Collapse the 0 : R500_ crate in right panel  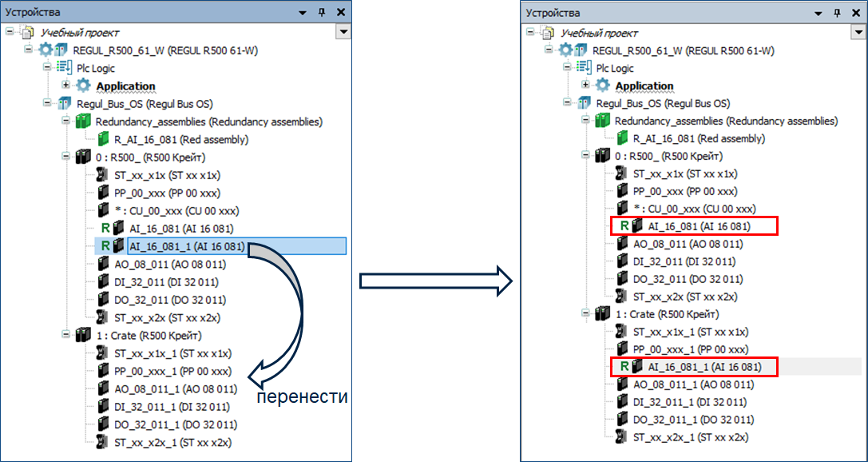(585, 157)
